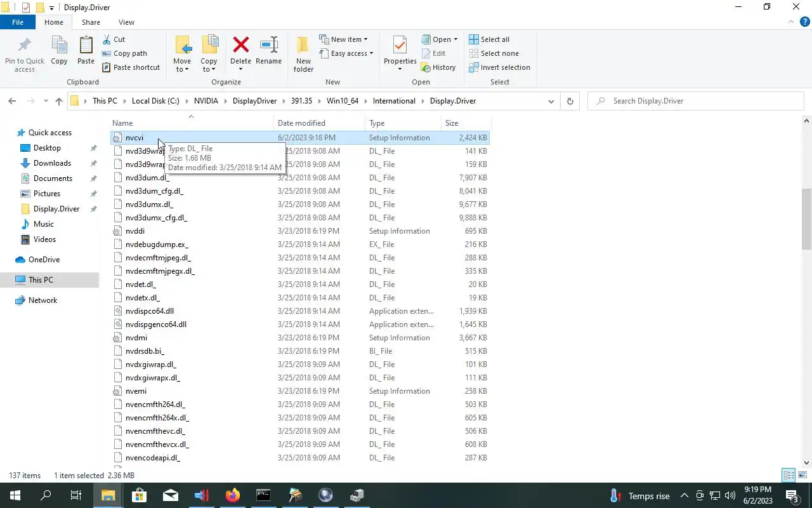This screenshot has width=812, height=508.
Task: Select nvdrsdb.bi_ file
Action: click(299, 351)
